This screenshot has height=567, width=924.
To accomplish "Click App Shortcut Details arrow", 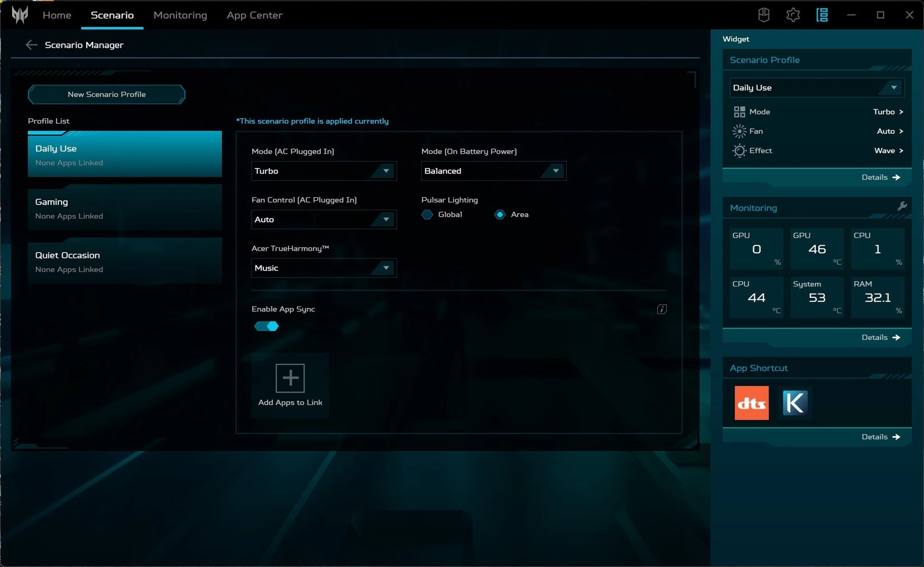I will pyautogui.click(x=896, y=437).
